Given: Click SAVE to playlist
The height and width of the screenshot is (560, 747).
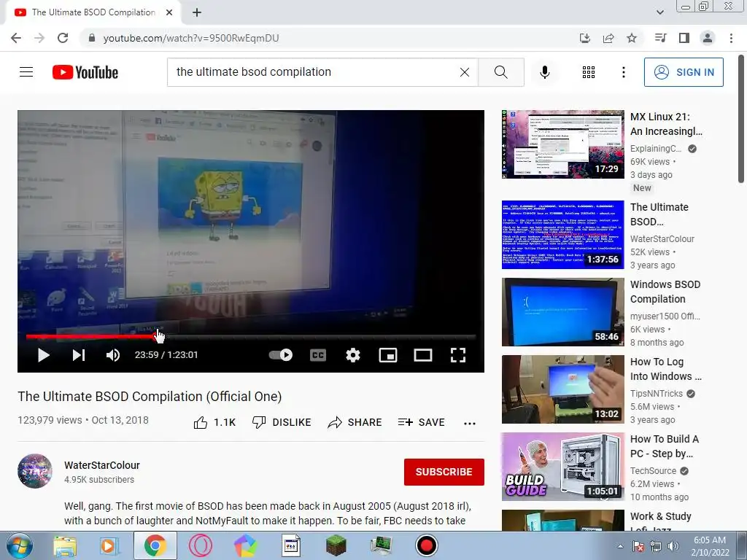Looking at the screenshot, I should point(421,422).
